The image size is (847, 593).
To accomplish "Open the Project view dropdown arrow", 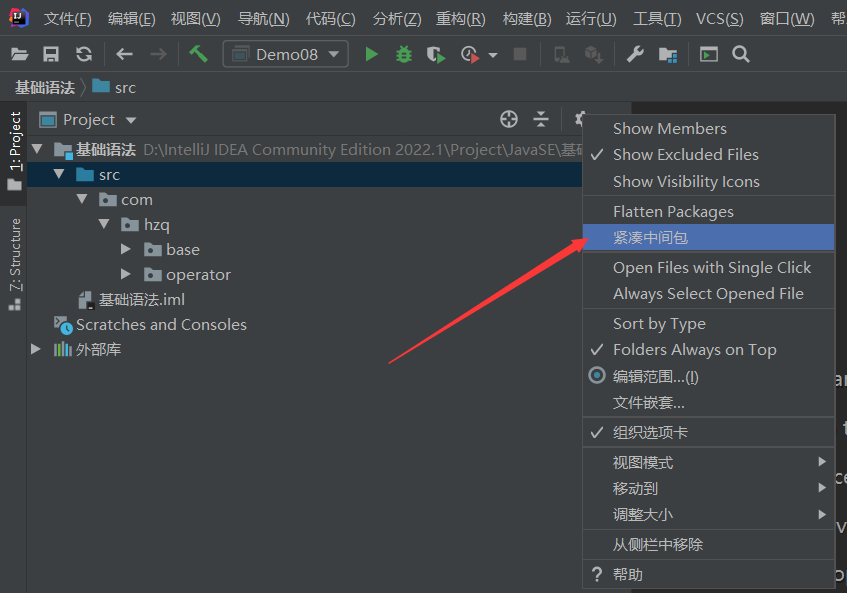I will (x=131, y=120).
